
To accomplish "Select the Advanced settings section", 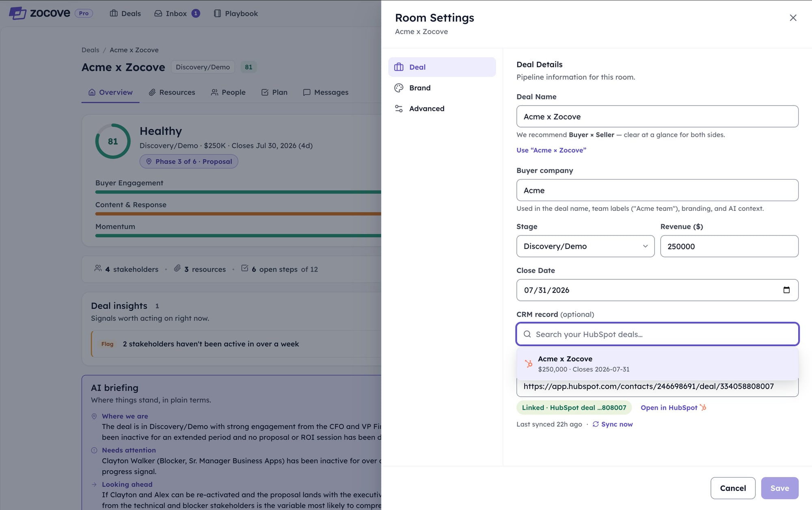I will click(x=442, y=108).
